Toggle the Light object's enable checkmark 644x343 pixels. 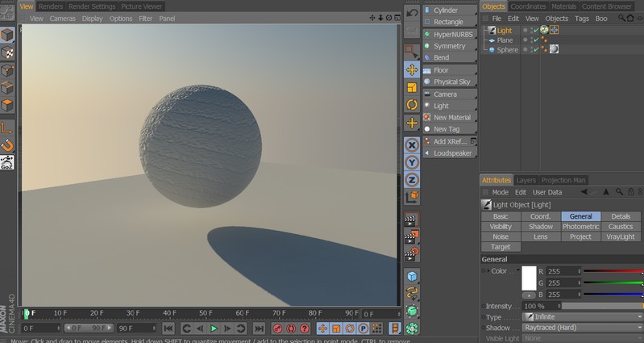[x=536, y=30]
